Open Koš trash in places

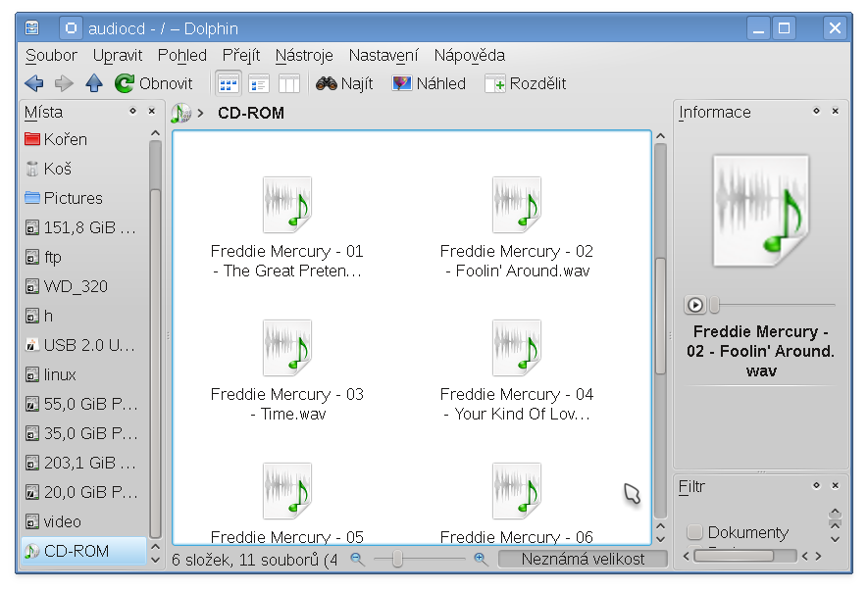[x=84, y=169]
